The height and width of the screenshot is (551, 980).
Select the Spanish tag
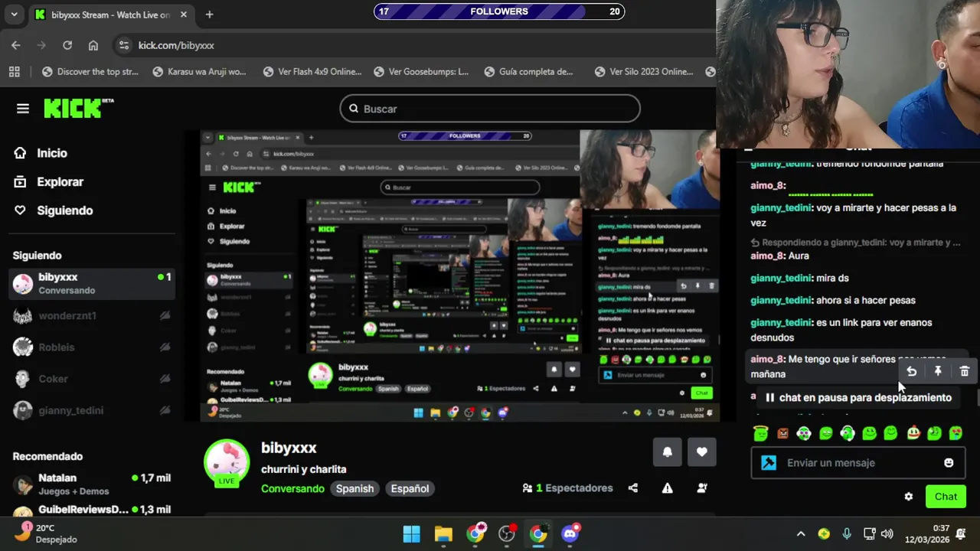coord(354,488)
